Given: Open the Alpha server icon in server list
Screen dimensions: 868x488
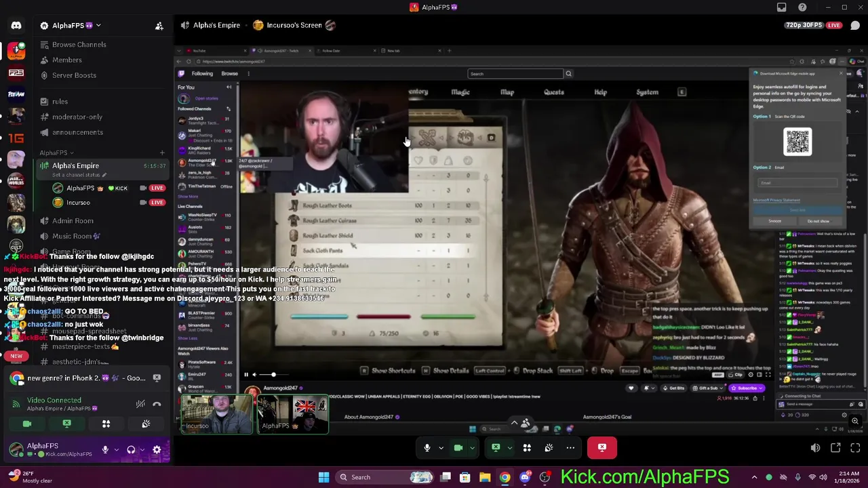Looking at the screenshot, I should [16, 52].
